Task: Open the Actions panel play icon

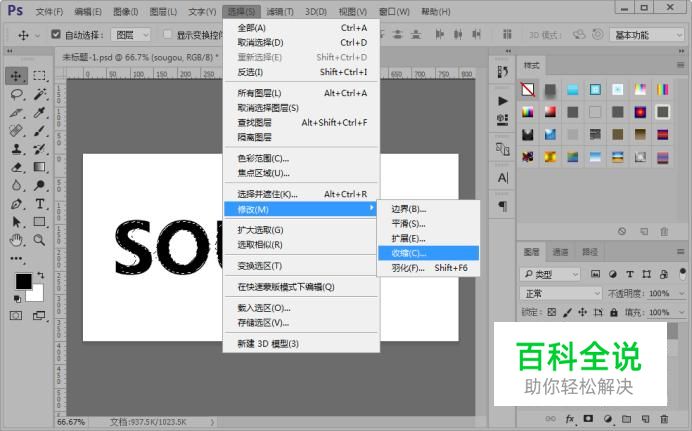Action: coord(503,101)
